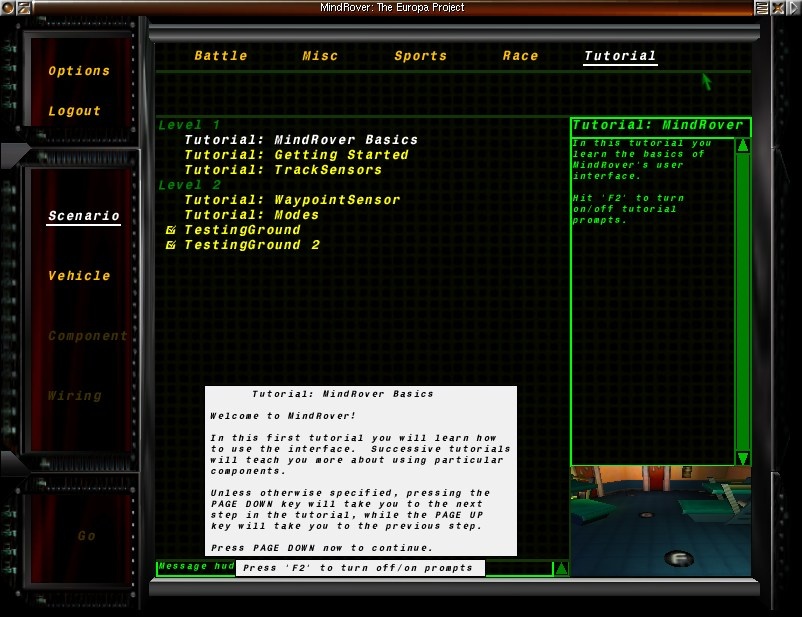
Task: Open the Options menu
Action: pos(79,71)
